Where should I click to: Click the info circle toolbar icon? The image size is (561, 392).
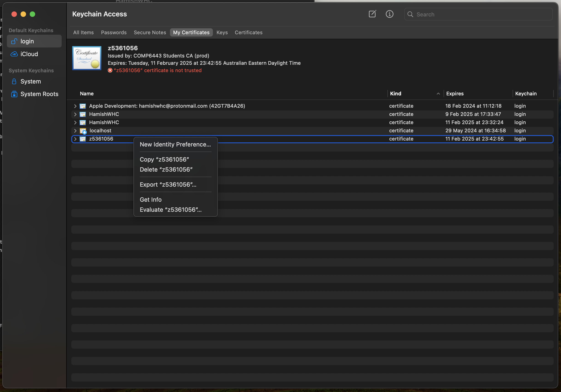pyautogui.click(x=389, y=14)
